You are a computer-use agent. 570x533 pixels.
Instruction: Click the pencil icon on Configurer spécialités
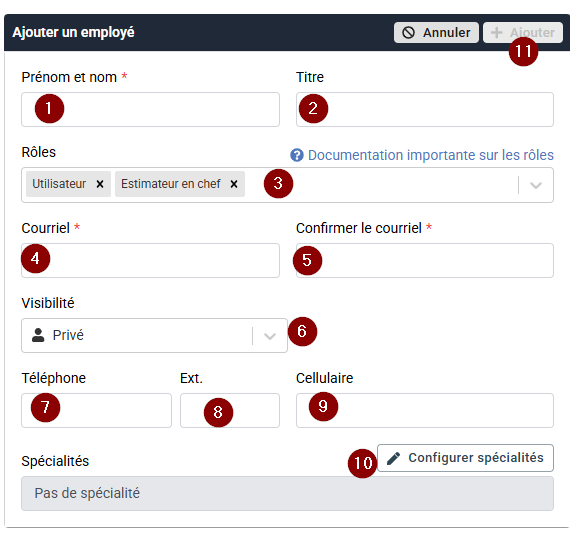pos(393,458)
